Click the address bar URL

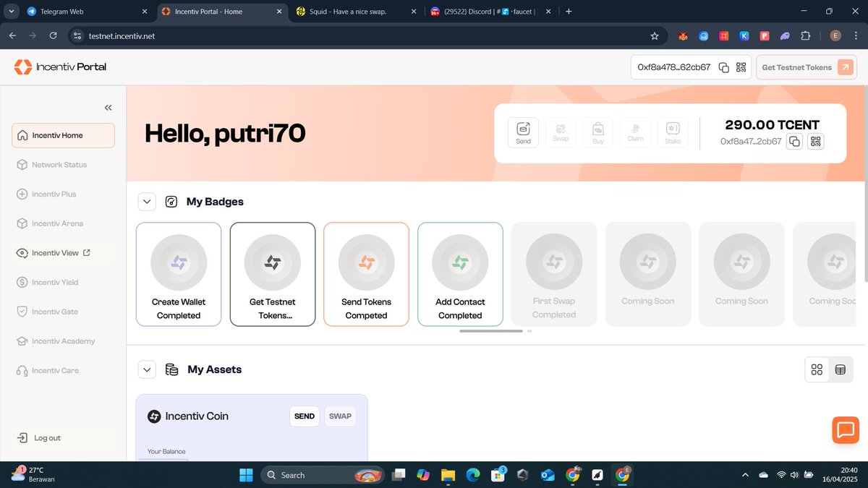point(122,35)
